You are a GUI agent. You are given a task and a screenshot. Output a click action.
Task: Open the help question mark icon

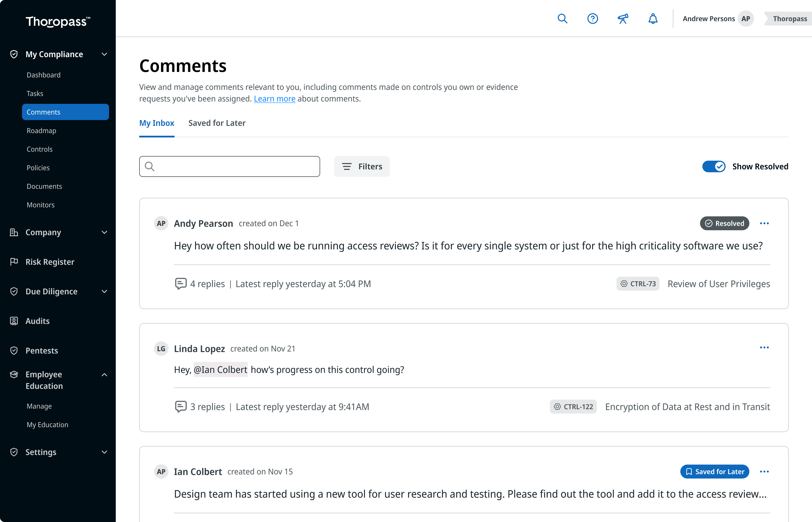tap(592, 19)
